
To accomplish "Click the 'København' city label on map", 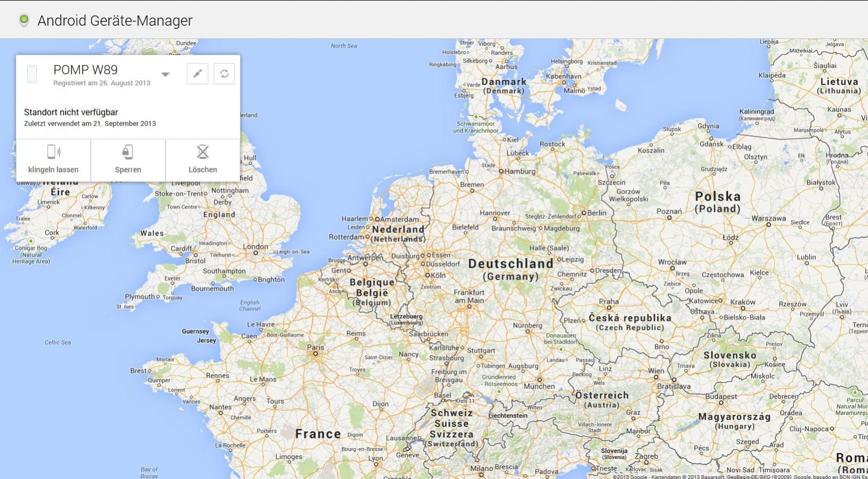I will (x=564, y=76).
